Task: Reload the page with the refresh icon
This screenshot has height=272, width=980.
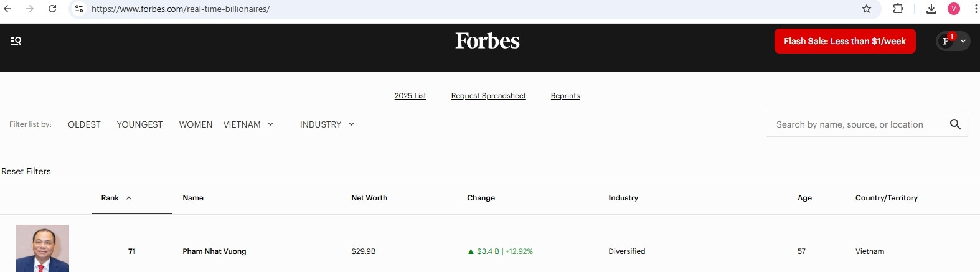Action: point(52,9)
